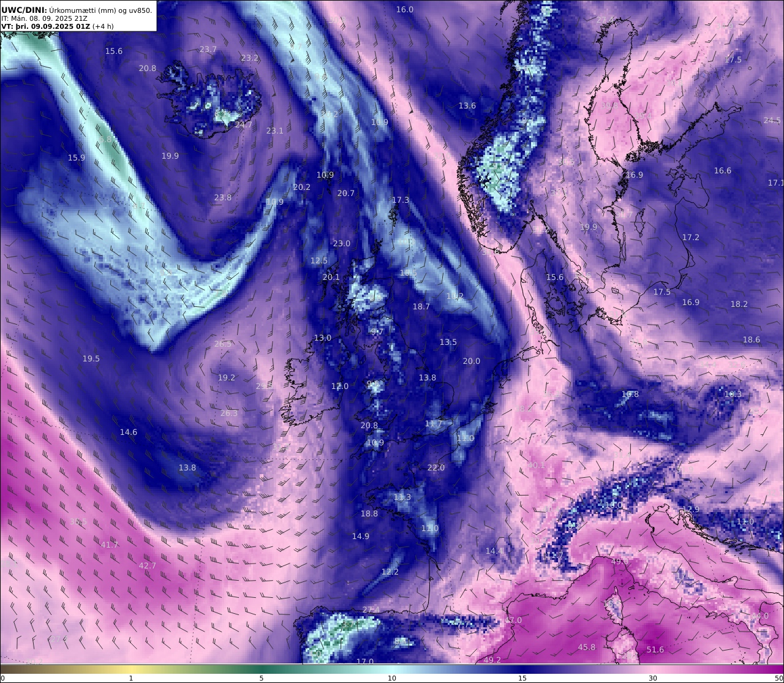Click the (+4 h) forecast offset text

coord(103,26)
